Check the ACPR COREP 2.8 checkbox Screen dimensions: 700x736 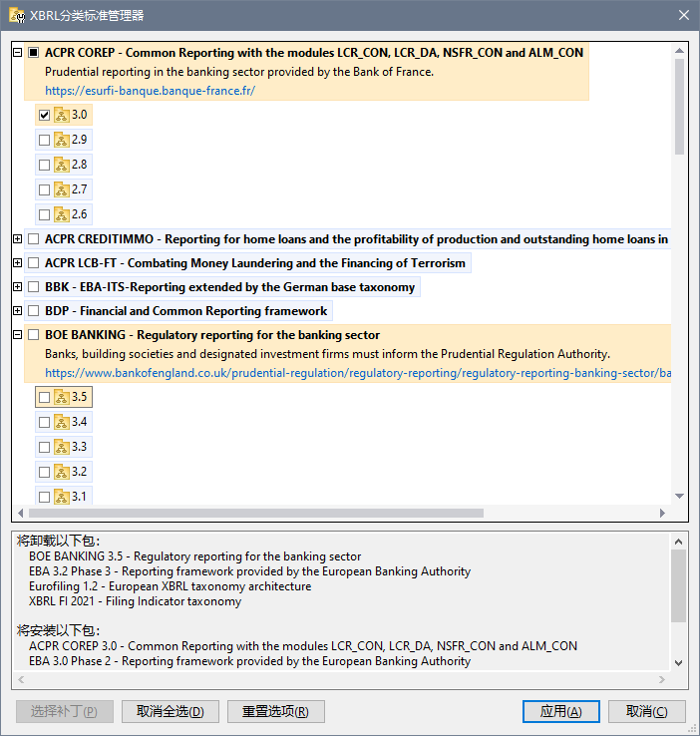(44, 165)
